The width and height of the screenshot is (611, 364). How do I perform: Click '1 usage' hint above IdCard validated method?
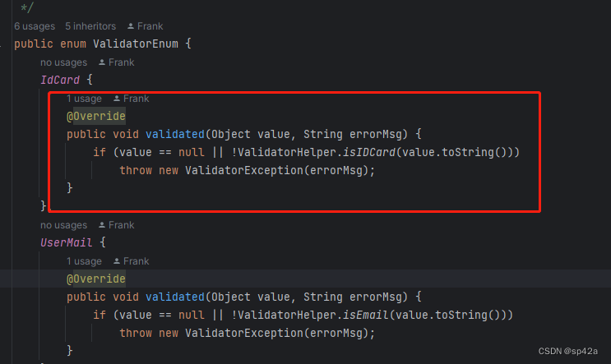(x=84, y=99)
